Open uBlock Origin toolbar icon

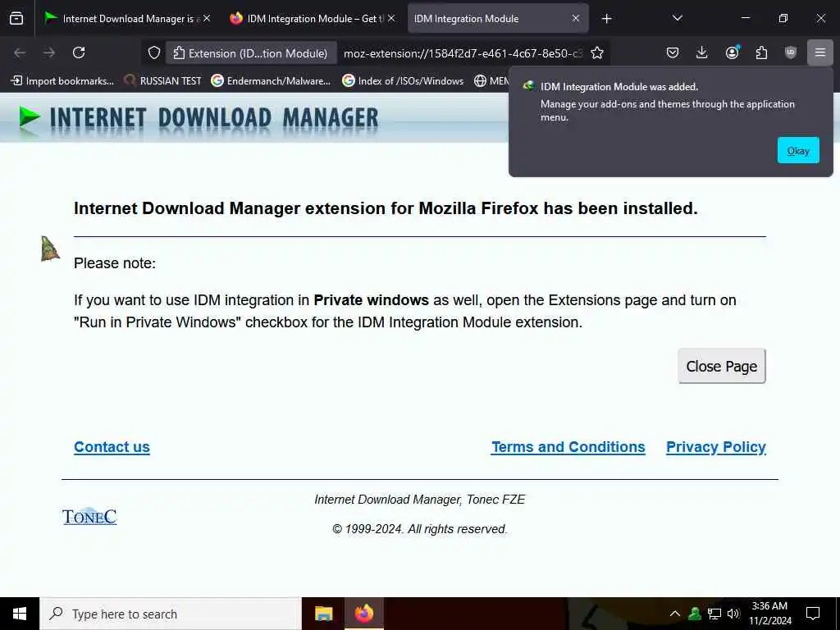click(x=791, y=52)
